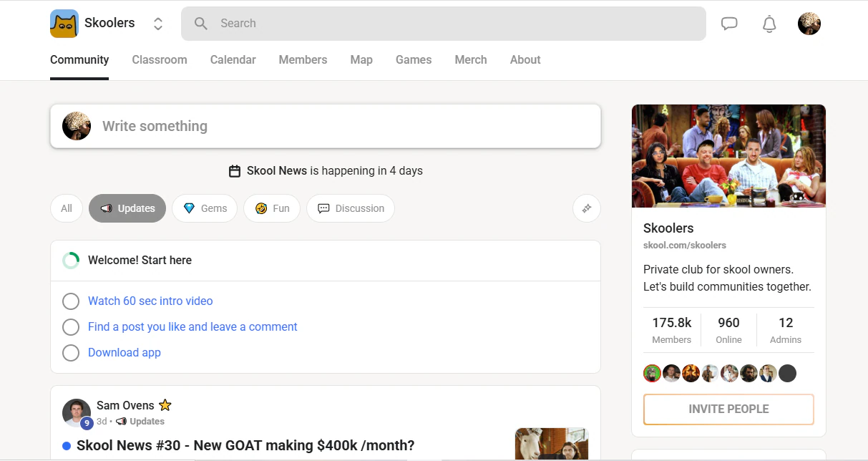Switch to the Community tab
This screenshot has width=868, height=461.
pos(79,60)
